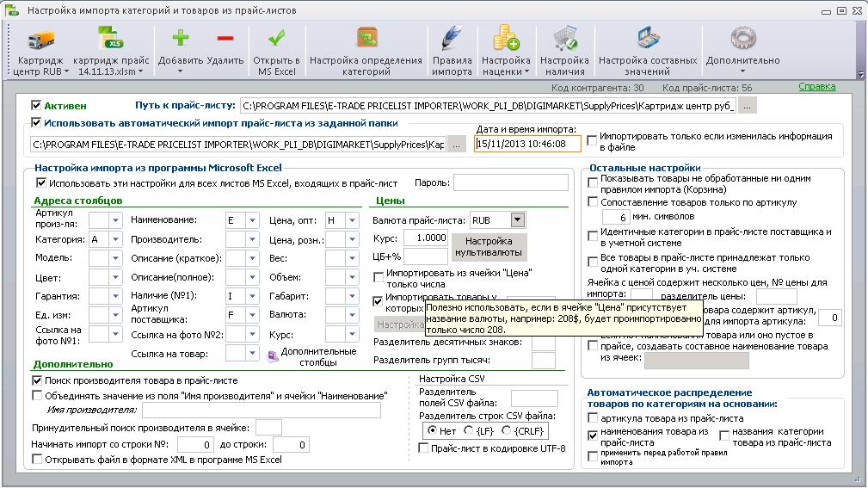868x488 pixels.
Task: Click the Путь к прайс-листу path field
Action: point(488,106)
